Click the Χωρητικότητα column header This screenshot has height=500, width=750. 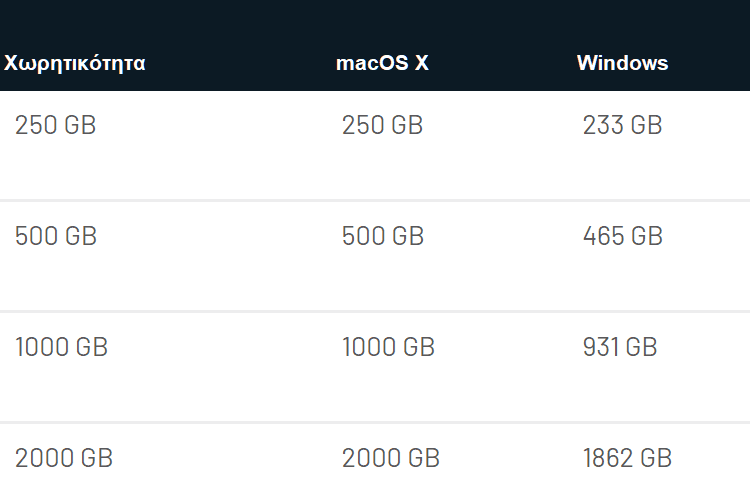pyautogui.click(x=75, y=64)
